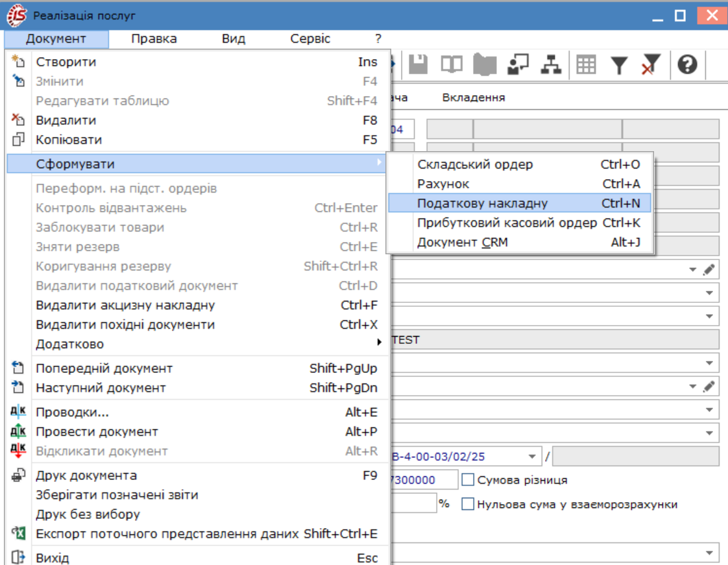Screen dimensions: 728x565
Task: Select Друк документа
Action: [197, 475]
